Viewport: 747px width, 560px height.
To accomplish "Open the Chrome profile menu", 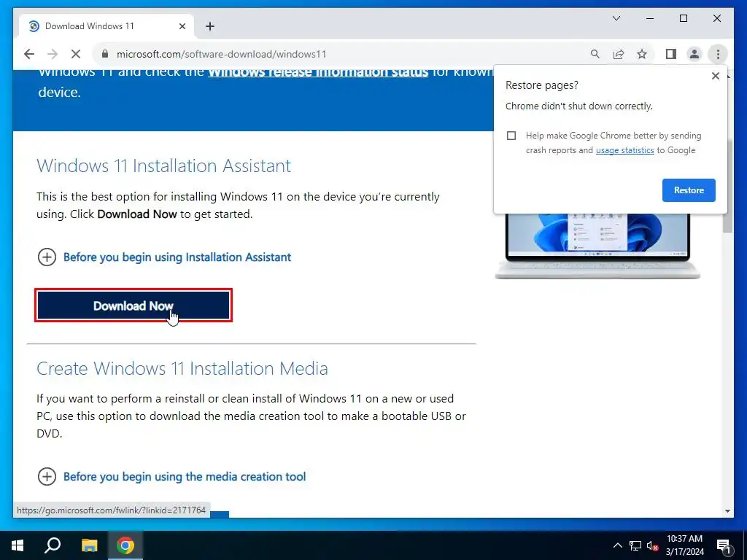I will coord(694,54).
